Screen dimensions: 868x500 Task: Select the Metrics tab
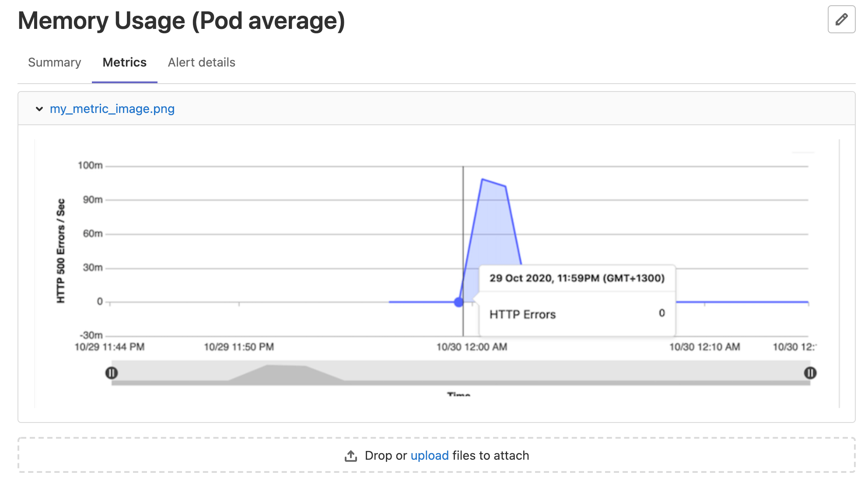pyautogui.click(x=124, y=62)
